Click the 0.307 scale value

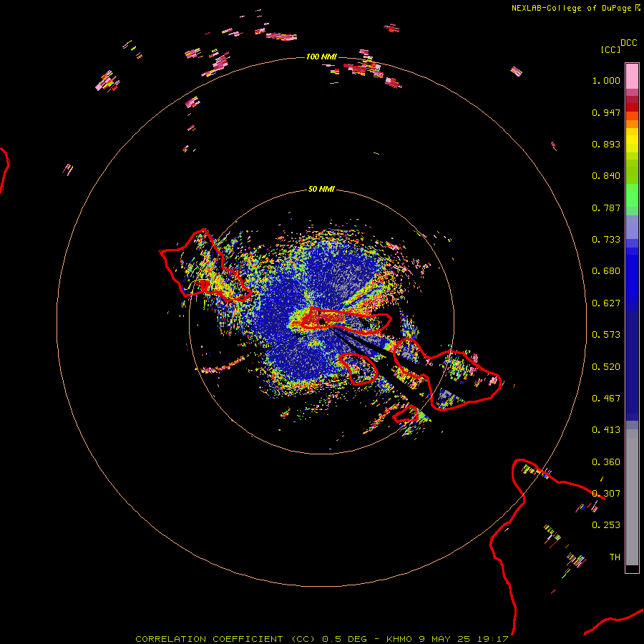pos(606,494)
